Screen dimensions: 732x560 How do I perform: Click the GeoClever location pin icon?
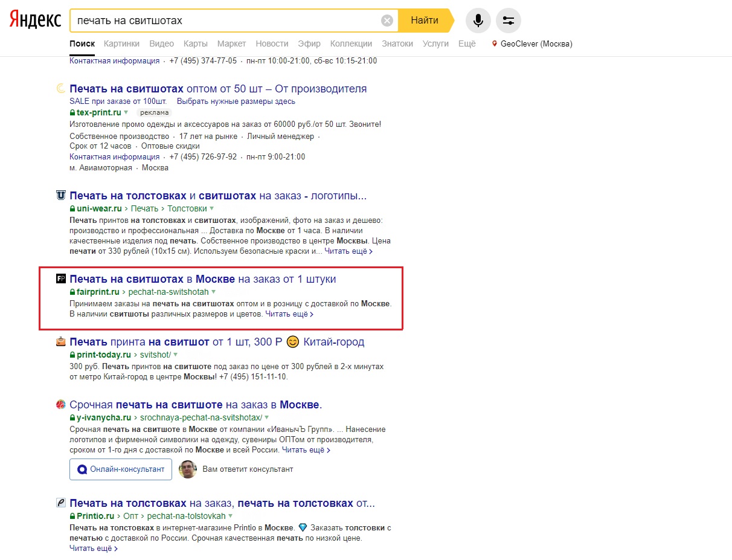click(495, 43)
